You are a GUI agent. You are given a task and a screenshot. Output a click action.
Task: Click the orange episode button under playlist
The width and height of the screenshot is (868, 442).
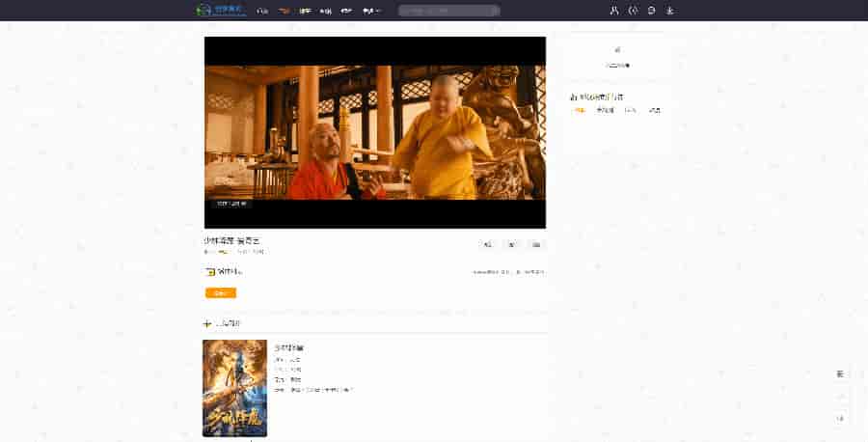pyautogui.click(x=221, y=292)
